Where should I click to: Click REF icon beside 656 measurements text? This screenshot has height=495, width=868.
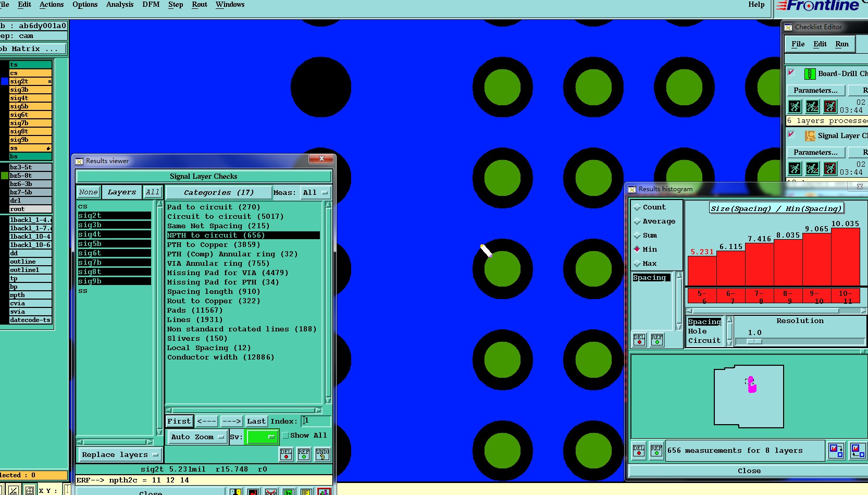pos(656,451)
